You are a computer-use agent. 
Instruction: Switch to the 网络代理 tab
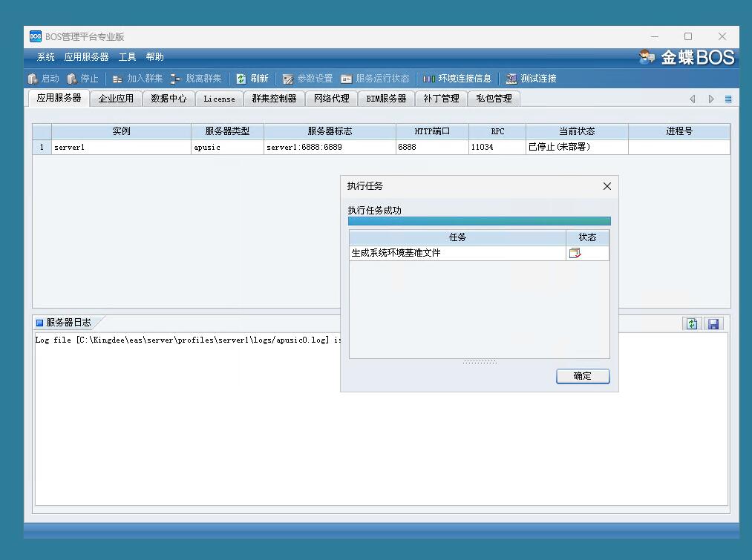(x=331, y=99)
